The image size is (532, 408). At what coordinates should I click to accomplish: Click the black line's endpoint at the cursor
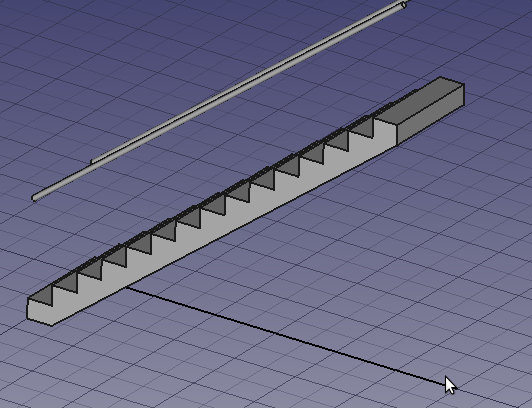coord(446,385)
